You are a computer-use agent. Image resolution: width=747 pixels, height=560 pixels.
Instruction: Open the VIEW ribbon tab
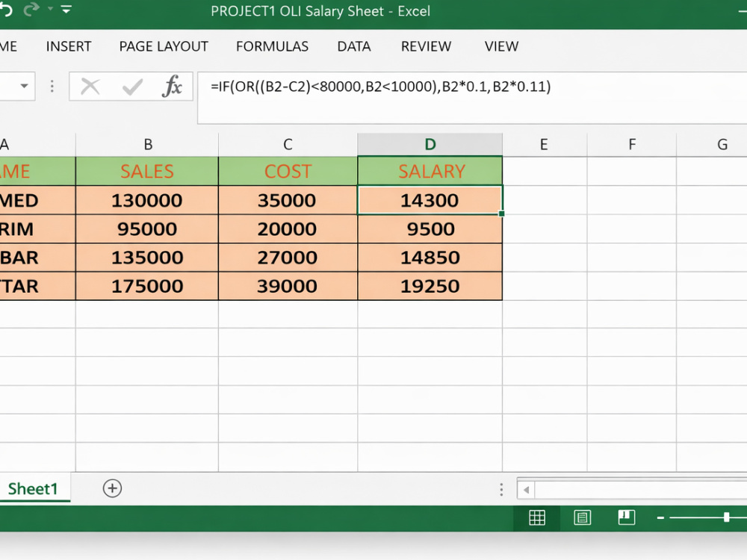pos(501,46)
